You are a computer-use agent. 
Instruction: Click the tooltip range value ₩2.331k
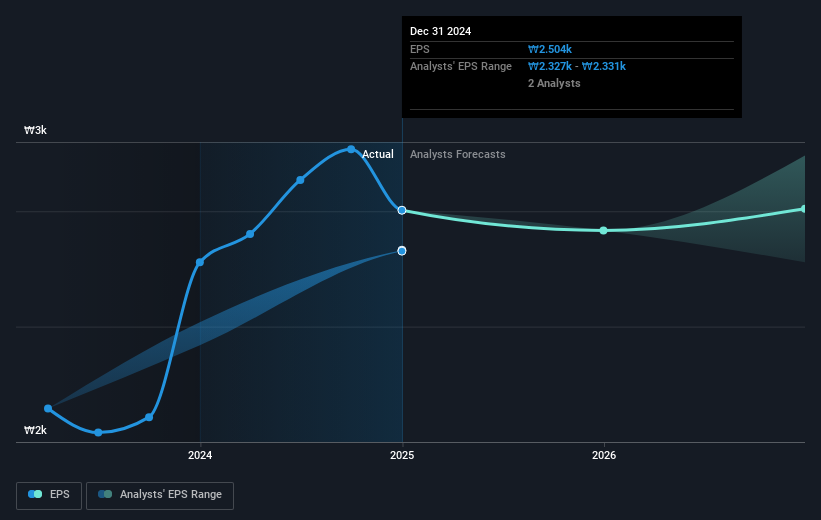point(604,66)
